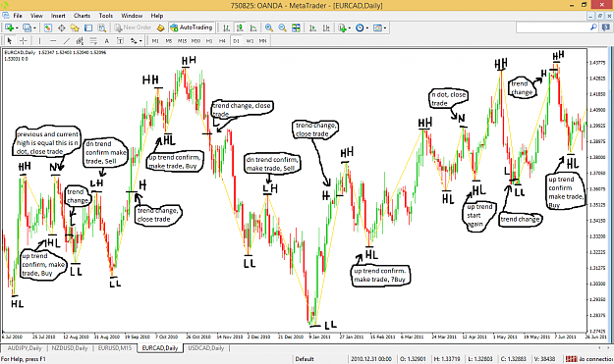Set timeframe to D1
The image size is (614, 364).
pyautogui.click(x=236, y=40)
